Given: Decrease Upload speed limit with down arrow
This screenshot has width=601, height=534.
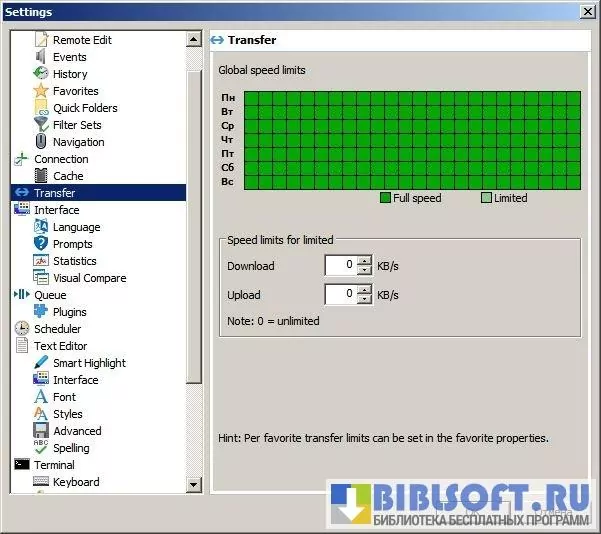Looking at the screenshot, I should [364, 299].
